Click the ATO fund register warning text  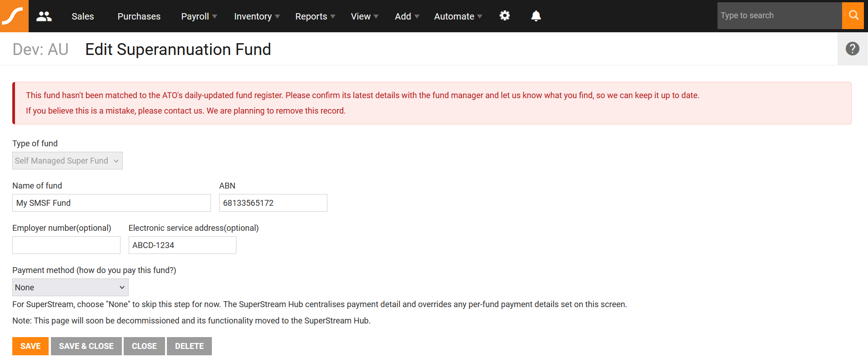coord(362,95)
